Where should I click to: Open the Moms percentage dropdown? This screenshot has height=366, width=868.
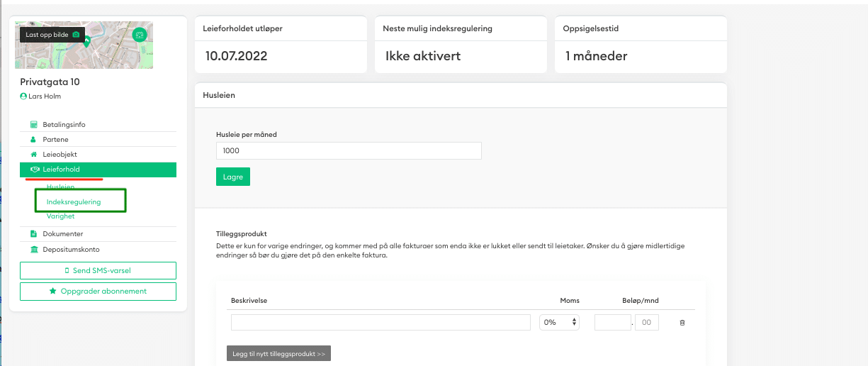point(560,323)
